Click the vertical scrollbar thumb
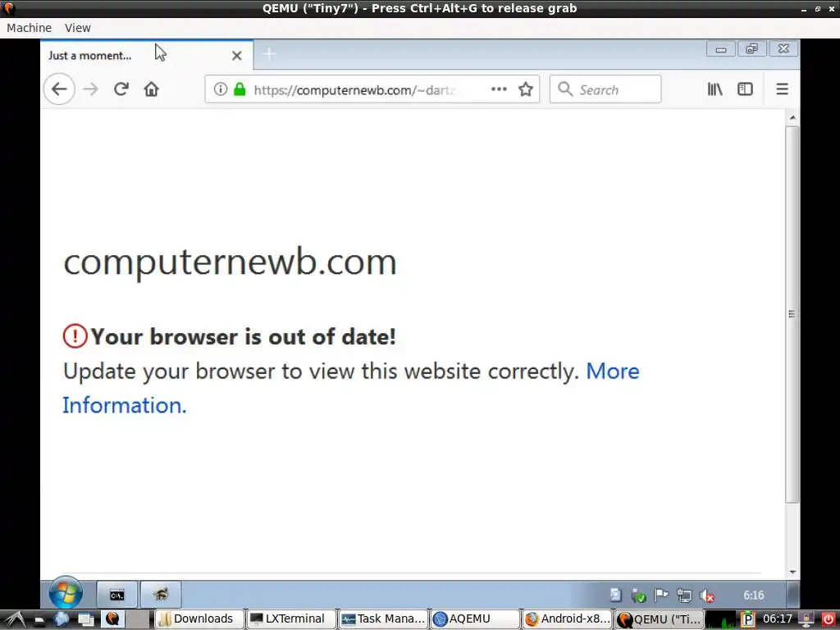840x630 pixels. click(x=792, y=314)
